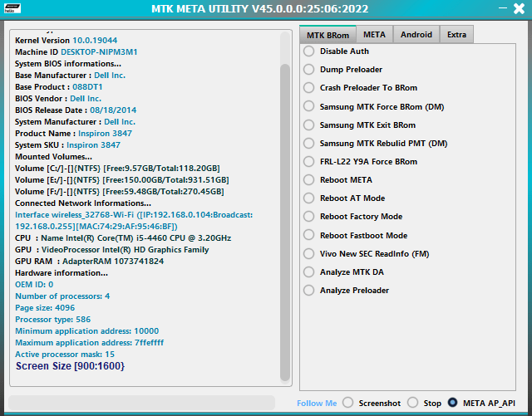The height and width of the screenshot is (416, 532).
Task: Minimize the MTK META Utility window
Action: (x=503, y=8)
